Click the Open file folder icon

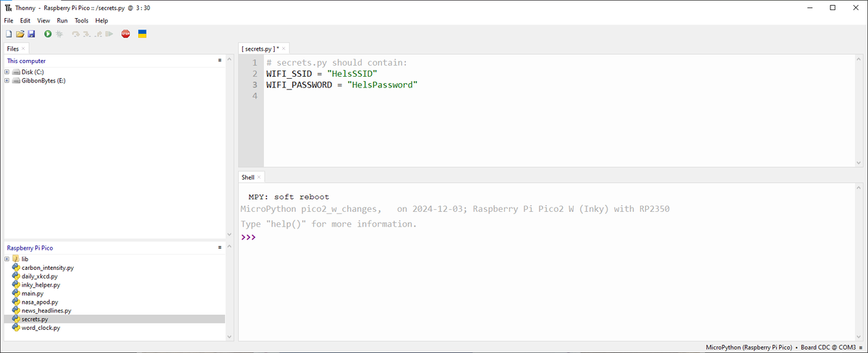(20, 34)
